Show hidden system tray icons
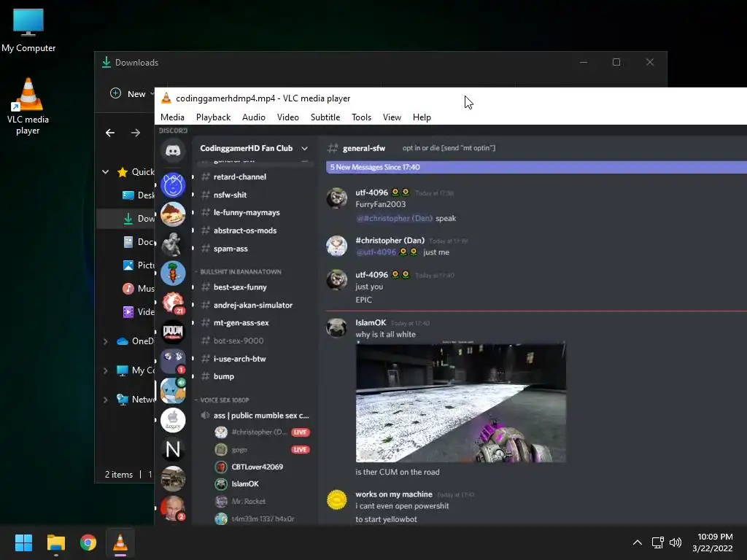 (x=638, y=542)
